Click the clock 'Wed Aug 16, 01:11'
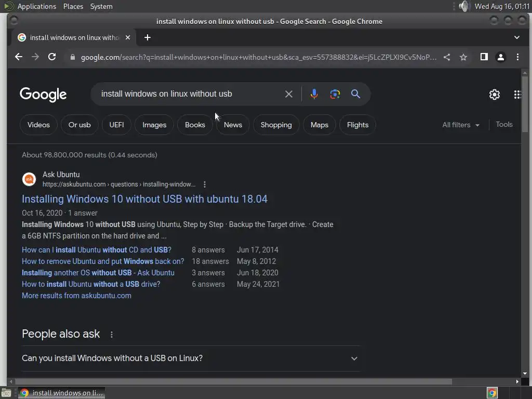 pyautogui.click(x=502, y=6)
